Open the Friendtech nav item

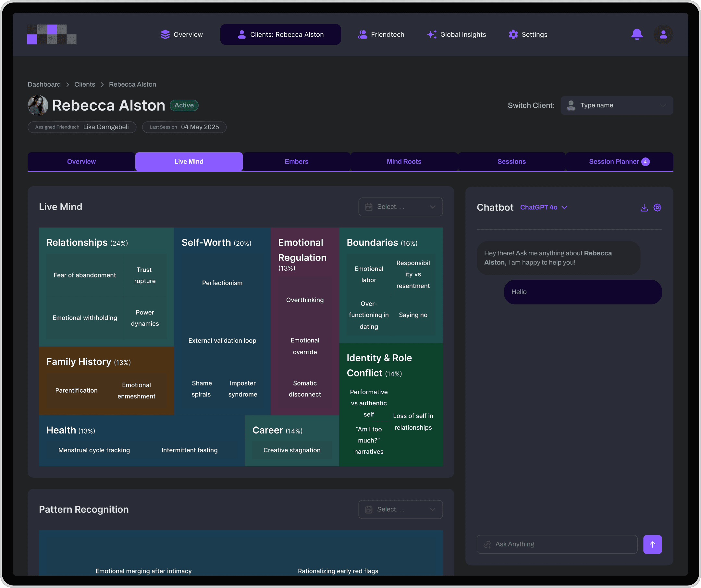(381, 34)
